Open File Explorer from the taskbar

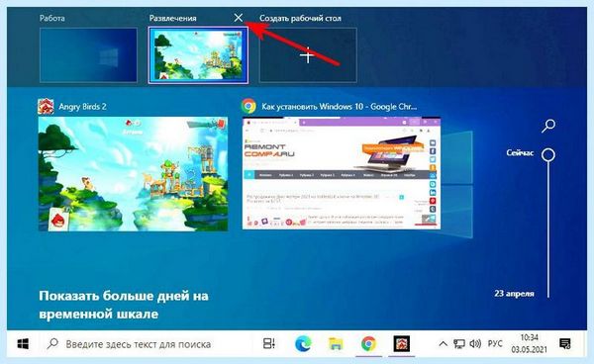pyautogui.click(x=336, y=344)
